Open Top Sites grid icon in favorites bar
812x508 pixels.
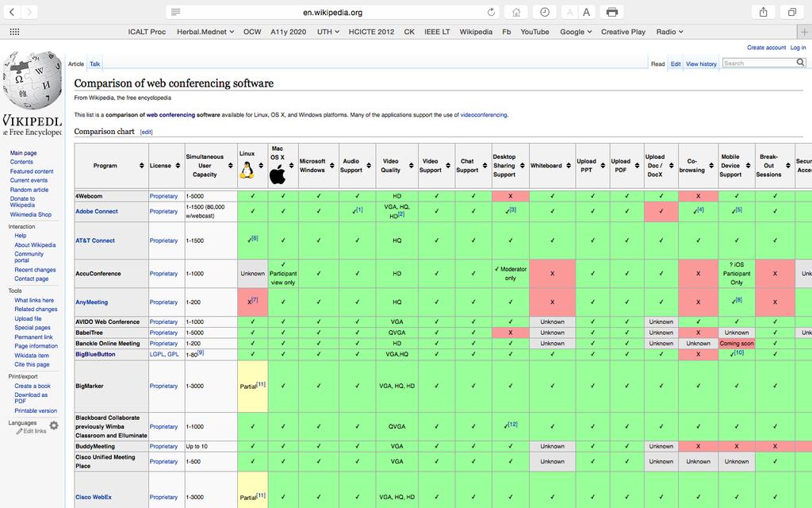(14, 32)
